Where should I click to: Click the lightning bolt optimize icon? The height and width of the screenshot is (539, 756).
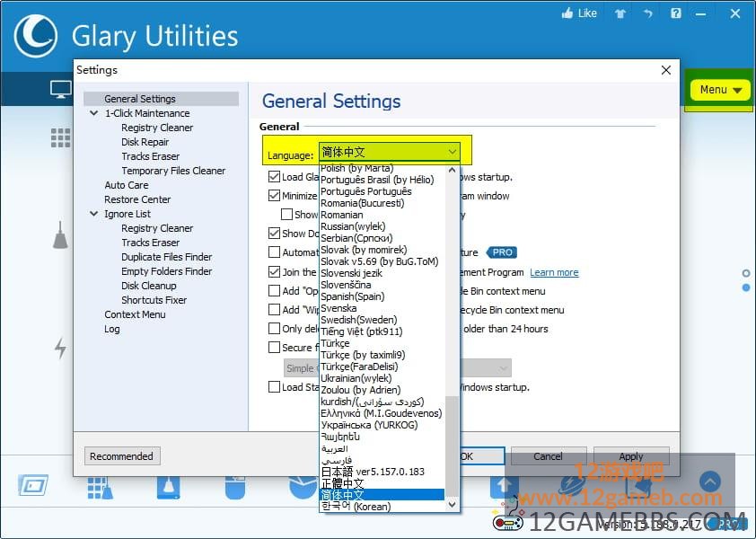[x=60, y=348]
